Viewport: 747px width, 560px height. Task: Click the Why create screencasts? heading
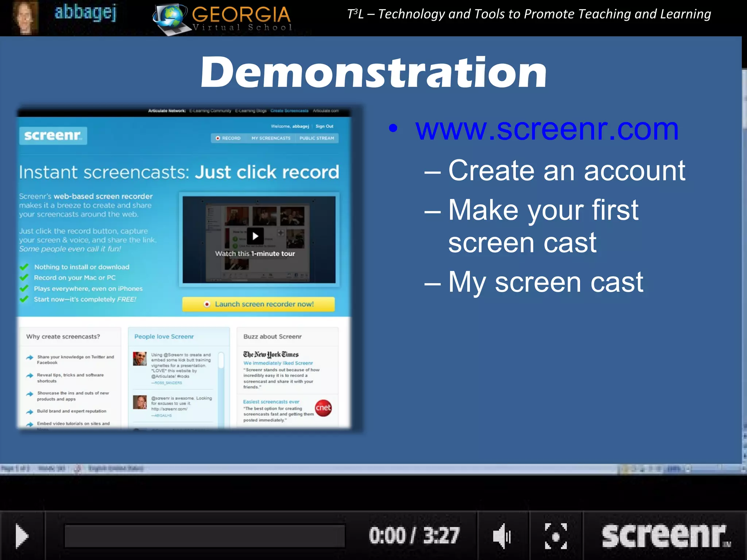(x=63, y=337)
